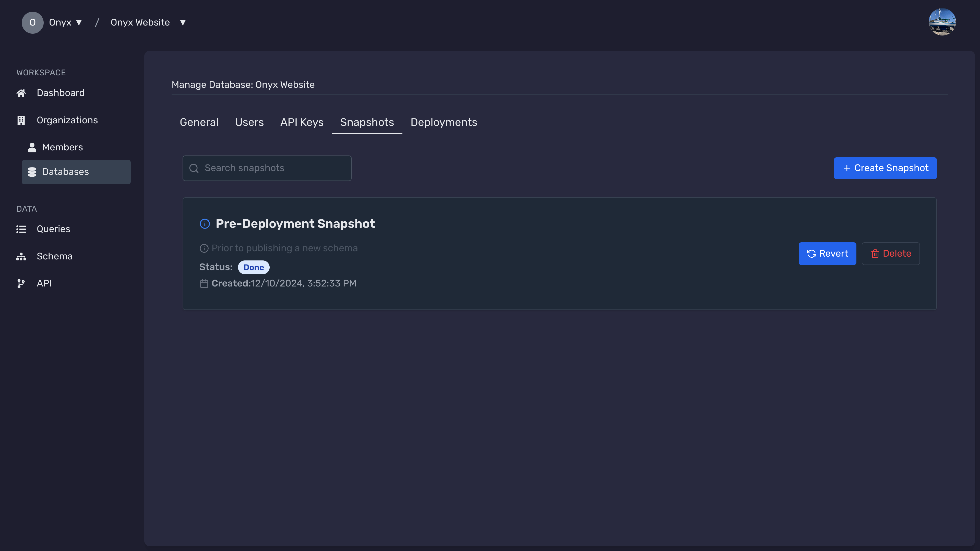This screenshot has width=980, height=551.
Task: Delete the Pre-Deployment Snapshot
Action: point(890,254)
